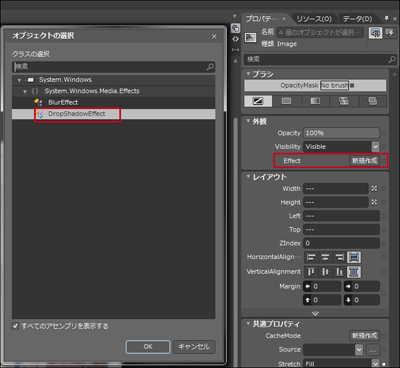Set HorizontalAlignment to Stretch

coord(354,257)
